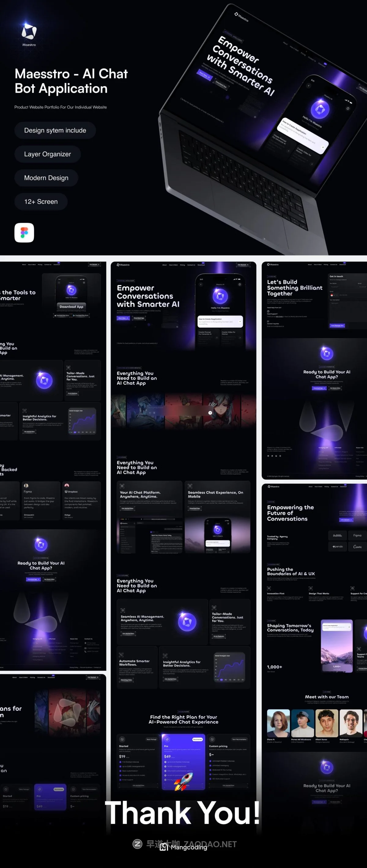The height and width of the screenshot is (868, 367).
Task: Tap the glowing Maestro orb in the hero phone
Action: tap(220, 296)
